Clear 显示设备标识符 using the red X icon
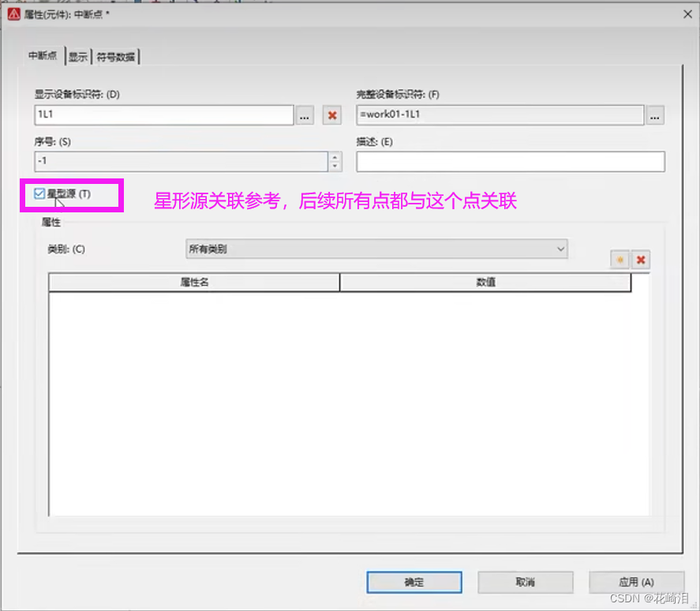The width and height of the screenshot is (700, 611). click(331, 114)
